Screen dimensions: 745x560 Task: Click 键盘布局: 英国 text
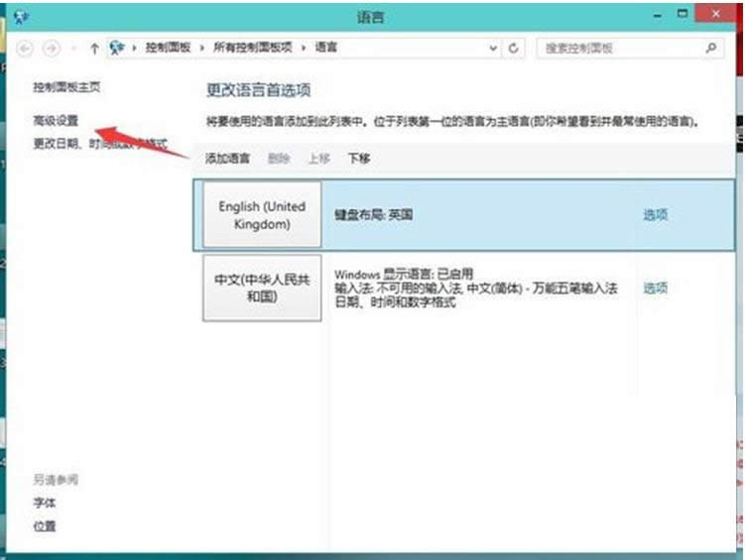[373, 214]
